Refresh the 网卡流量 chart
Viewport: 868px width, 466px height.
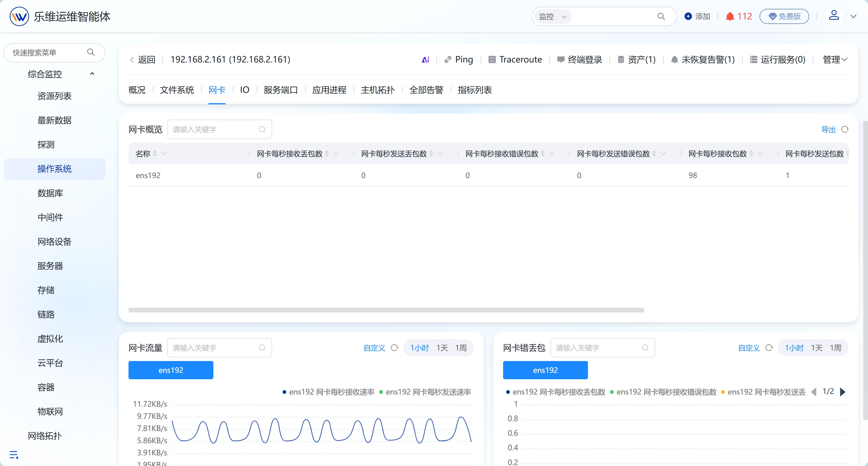click(x=394, y=348)
